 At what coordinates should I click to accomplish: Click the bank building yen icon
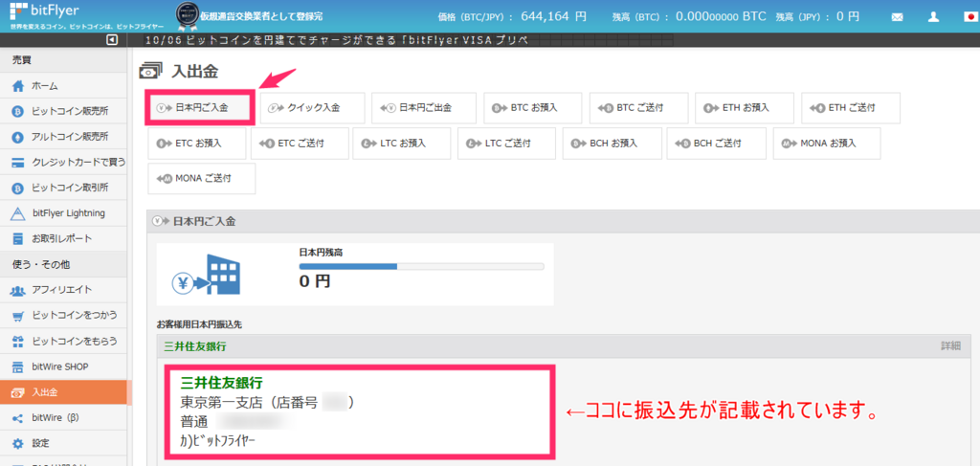tap(207, 277)
